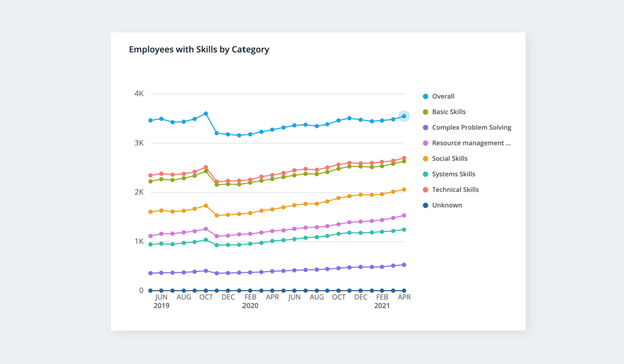The width and height of the screenshot is (624, 364).
Task: Click the Social Skills legend dot
Action: coord(425,159)
